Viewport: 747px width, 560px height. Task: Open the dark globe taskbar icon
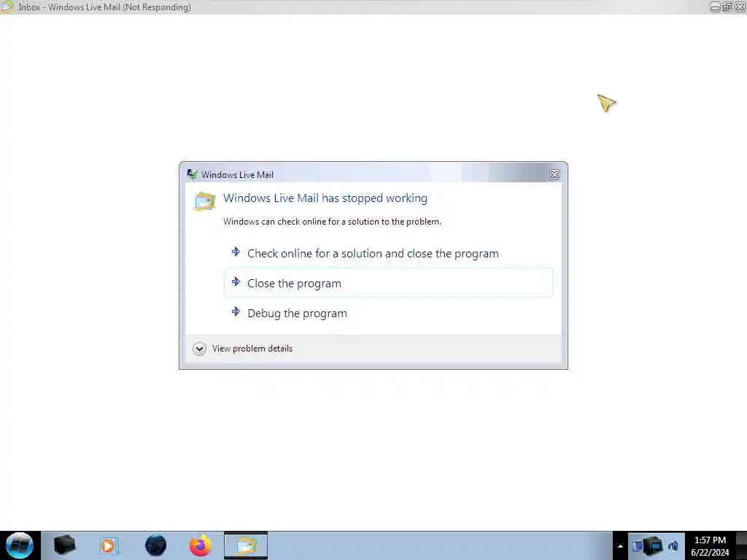tap(156, 545)
